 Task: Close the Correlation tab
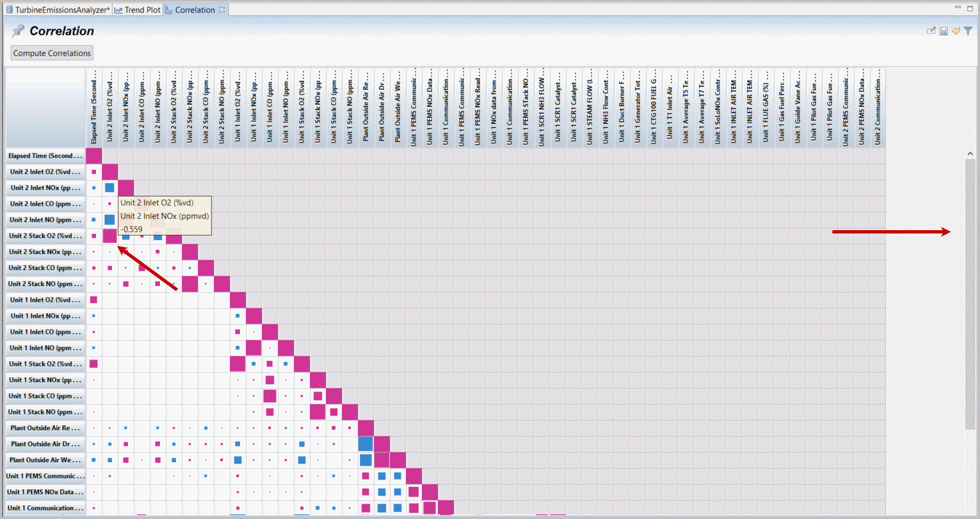tap(222, 10)
